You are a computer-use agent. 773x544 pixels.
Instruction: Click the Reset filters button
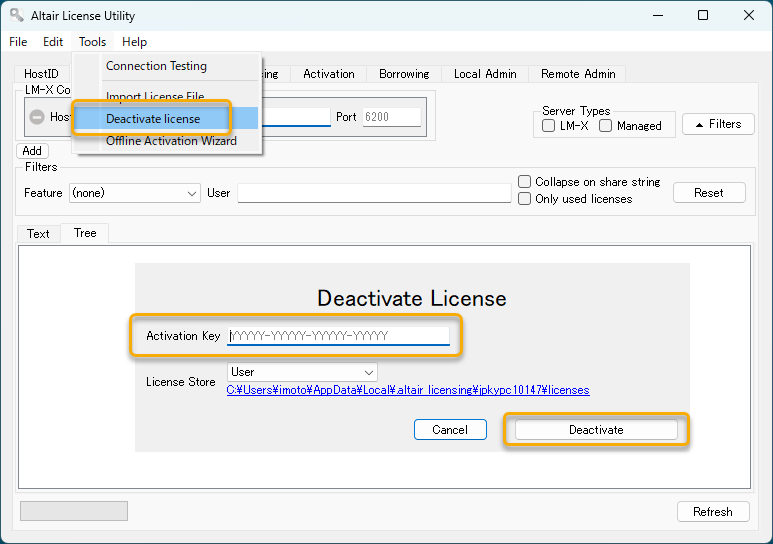click(x=709, y=193)
